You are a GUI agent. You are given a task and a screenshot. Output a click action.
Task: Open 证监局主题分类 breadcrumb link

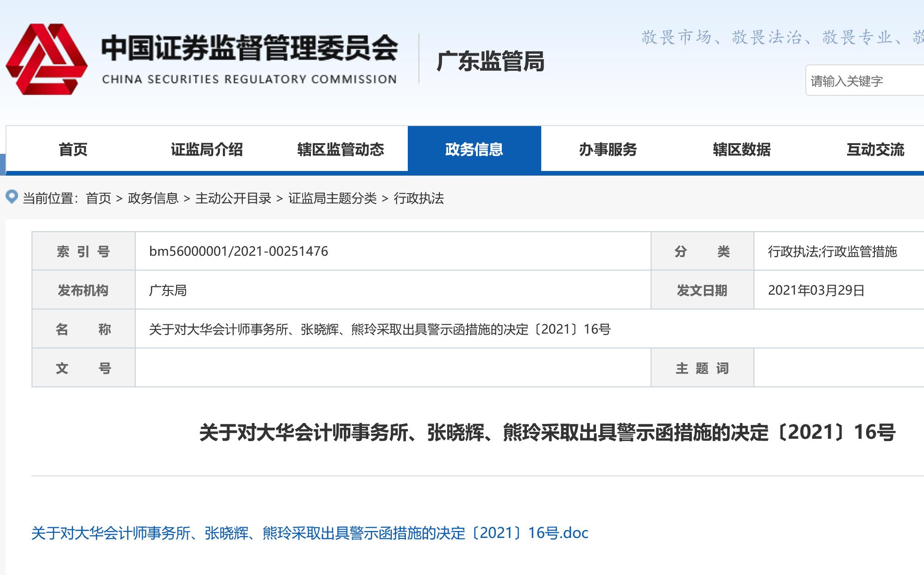tap(332, 198)
